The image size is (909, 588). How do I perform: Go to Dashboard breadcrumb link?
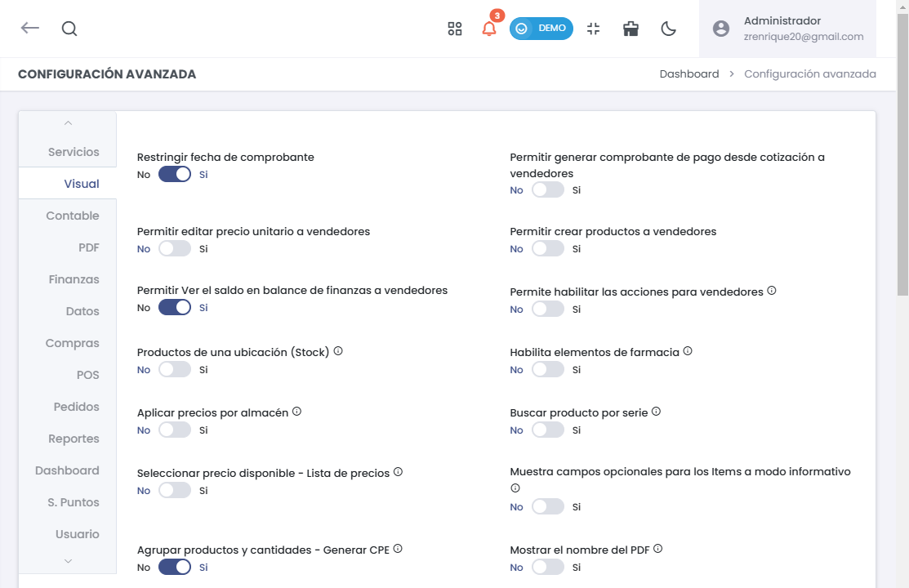[x=689, y=74]
